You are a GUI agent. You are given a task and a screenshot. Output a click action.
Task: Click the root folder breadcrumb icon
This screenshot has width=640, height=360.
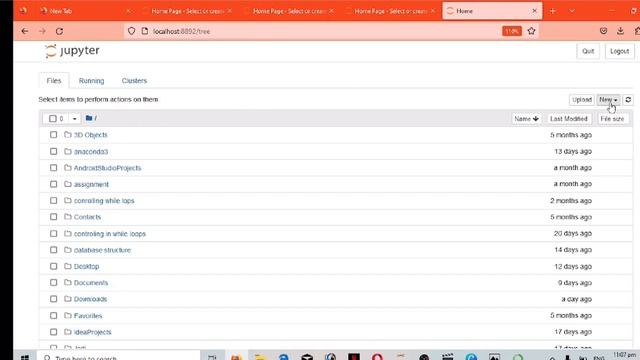click(x=89, y=118)
